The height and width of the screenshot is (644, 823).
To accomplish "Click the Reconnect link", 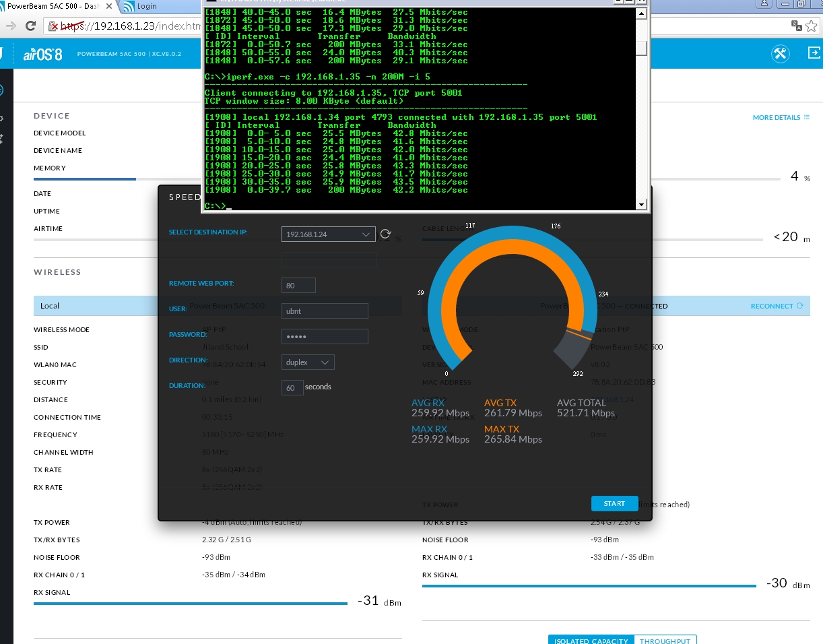I will (777, 306).
